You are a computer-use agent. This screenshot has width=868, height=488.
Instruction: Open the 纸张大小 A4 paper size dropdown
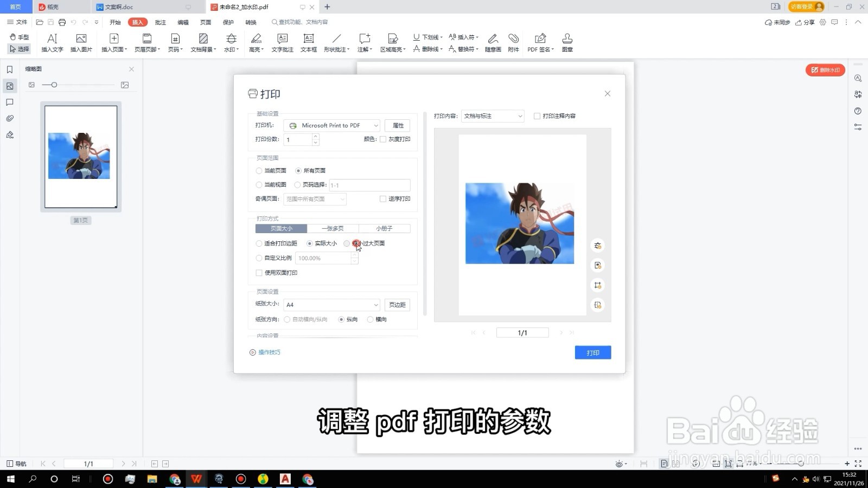(x=331, y=305)
